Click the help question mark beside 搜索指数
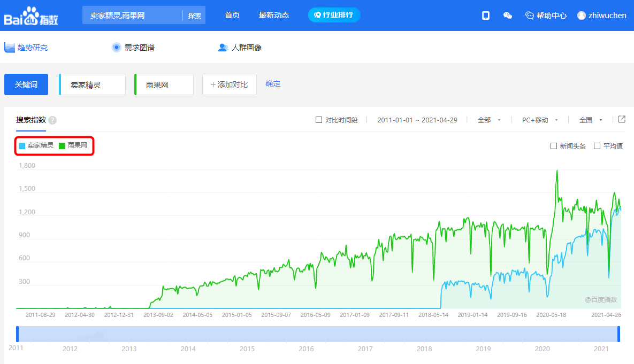 (52, 120)
